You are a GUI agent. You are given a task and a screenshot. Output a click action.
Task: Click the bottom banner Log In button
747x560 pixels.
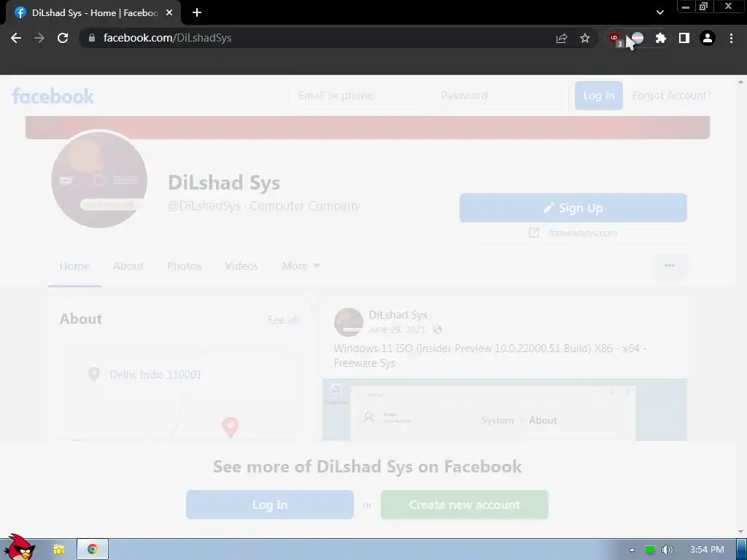coord(270,505)
